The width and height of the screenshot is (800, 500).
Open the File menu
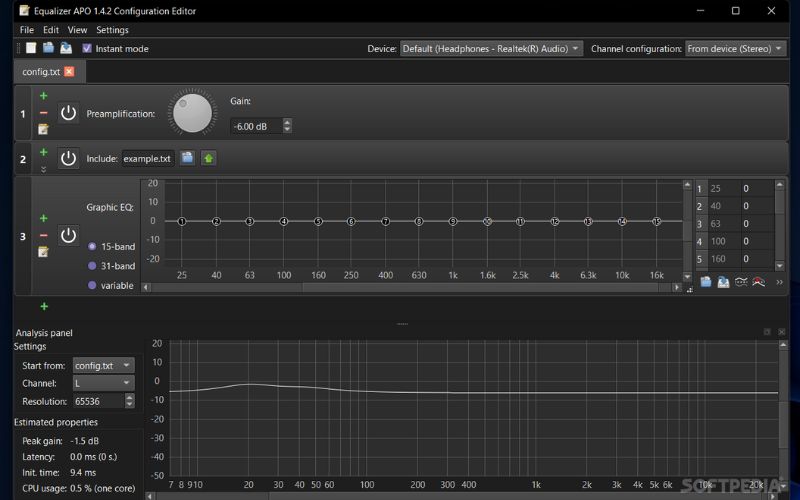(x=27, y=30)
